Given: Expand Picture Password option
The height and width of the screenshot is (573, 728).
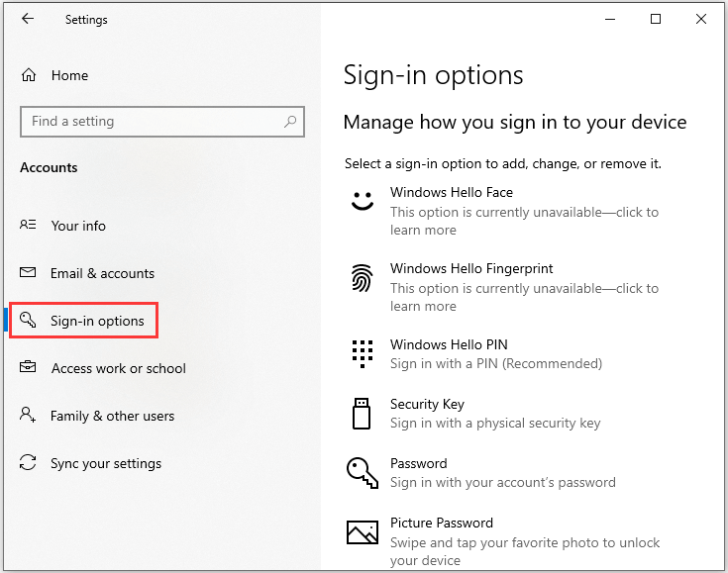Looking at the screenshot, I should 506,541.
